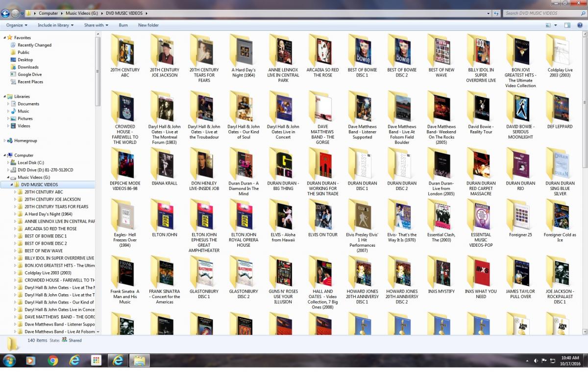This screenshot has height=373, width=588.
Task: Select the Documents library
Action: click(28, 104)
